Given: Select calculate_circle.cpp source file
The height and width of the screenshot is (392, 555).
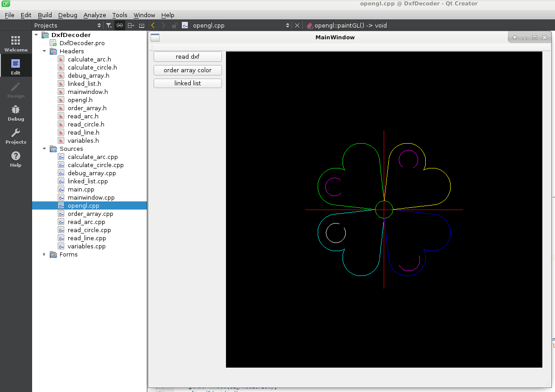Looking at the screenshot, I should point(95,165).
